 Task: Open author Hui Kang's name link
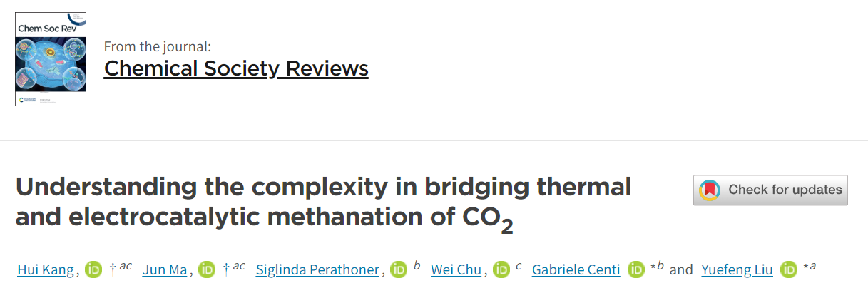46,270
